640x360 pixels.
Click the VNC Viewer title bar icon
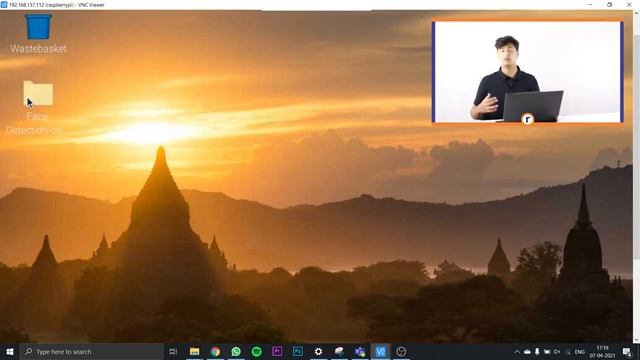pos(4,4)
